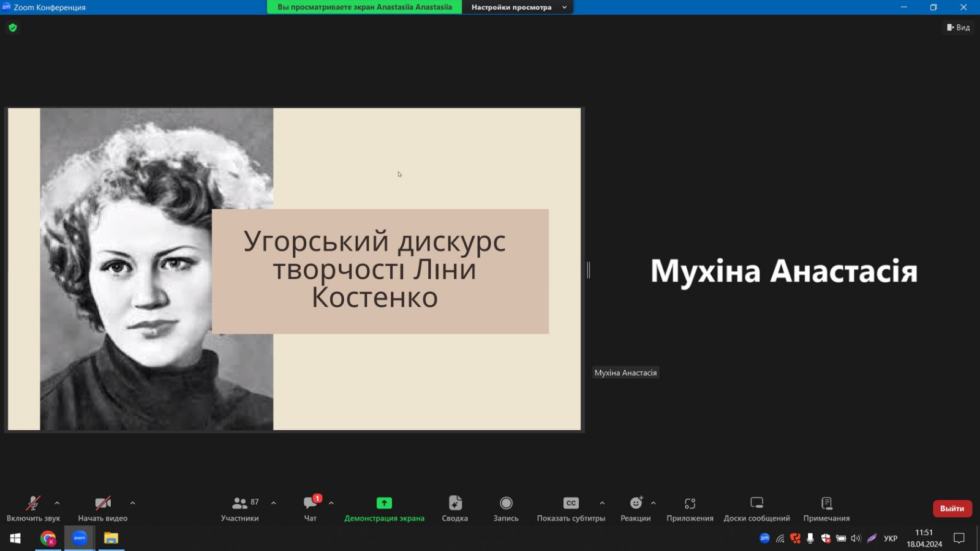Turn on camera with Начать видео
Screen dimensions: 980x551
(102, 503)
